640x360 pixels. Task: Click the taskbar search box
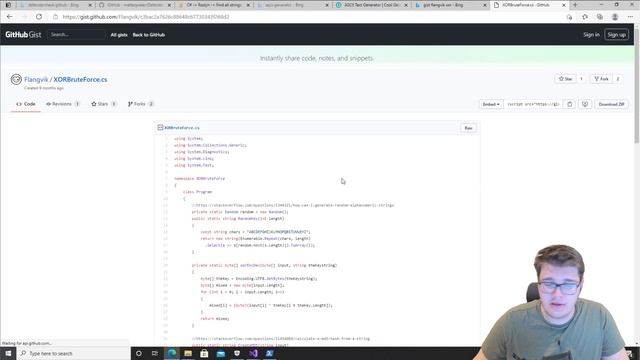(73, 353)
